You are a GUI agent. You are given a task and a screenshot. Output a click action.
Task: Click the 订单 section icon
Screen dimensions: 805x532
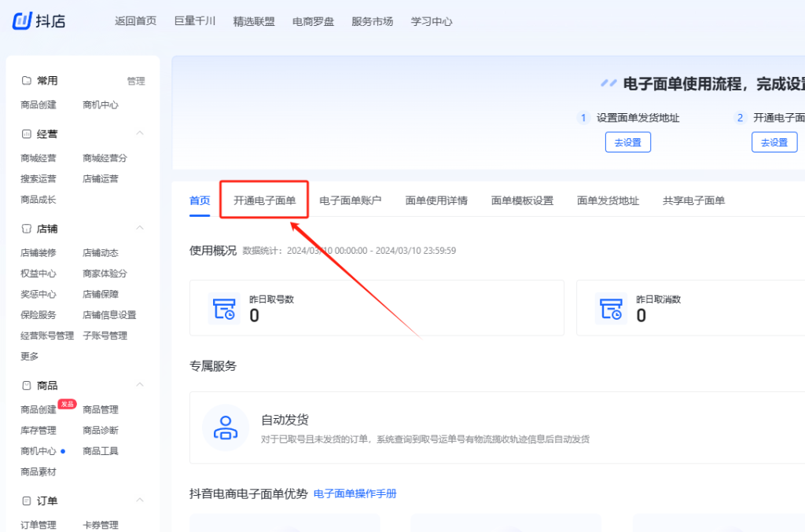(x=26, y=501)
